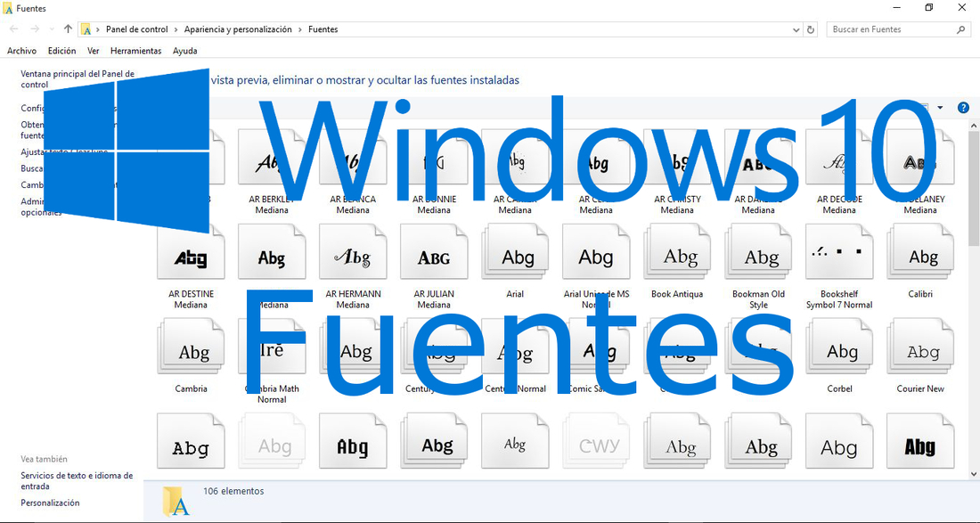
Task: Open the Ayuda menu
Action: pyautogui.click(x=185, y=51)
